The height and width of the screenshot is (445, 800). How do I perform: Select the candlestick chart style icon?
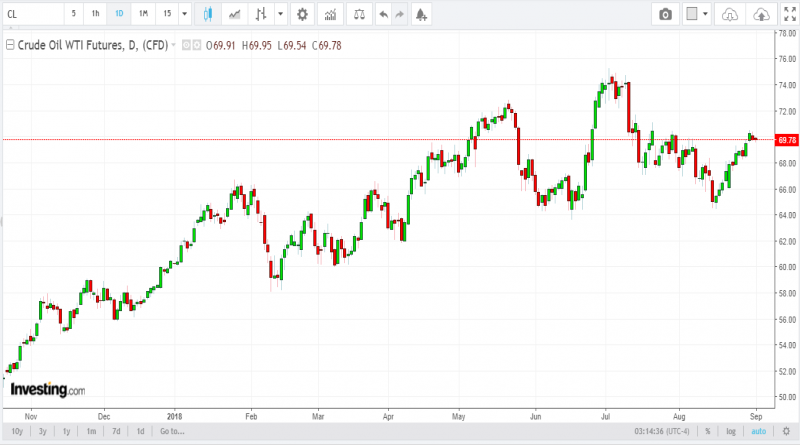[x=208, y=14]
